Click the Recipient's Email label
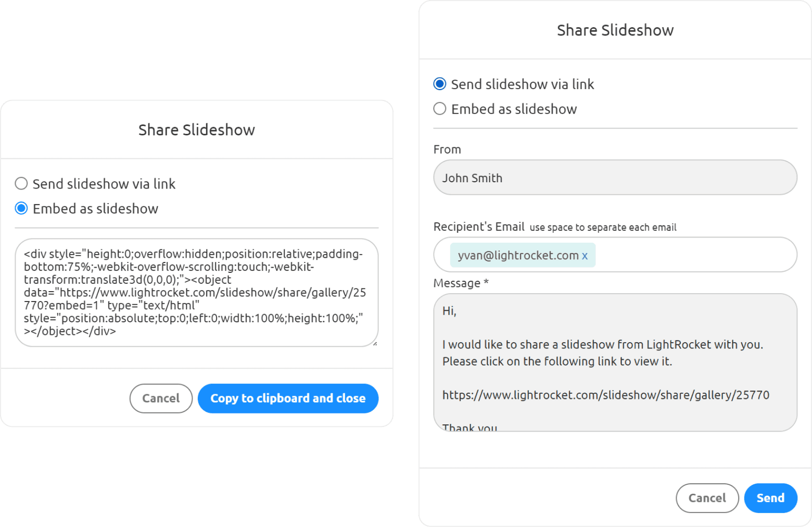 coord(478,227)
